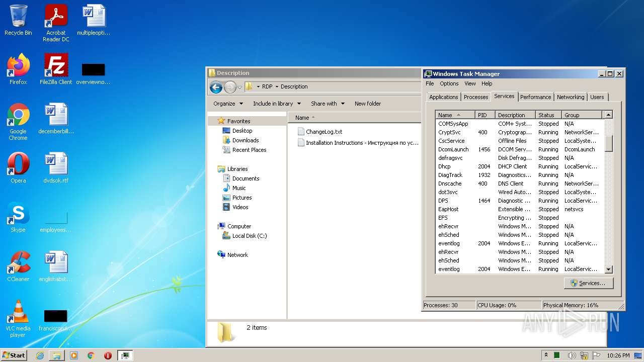
Task: Switch to the Applications tab
Action: click(444, 97)
